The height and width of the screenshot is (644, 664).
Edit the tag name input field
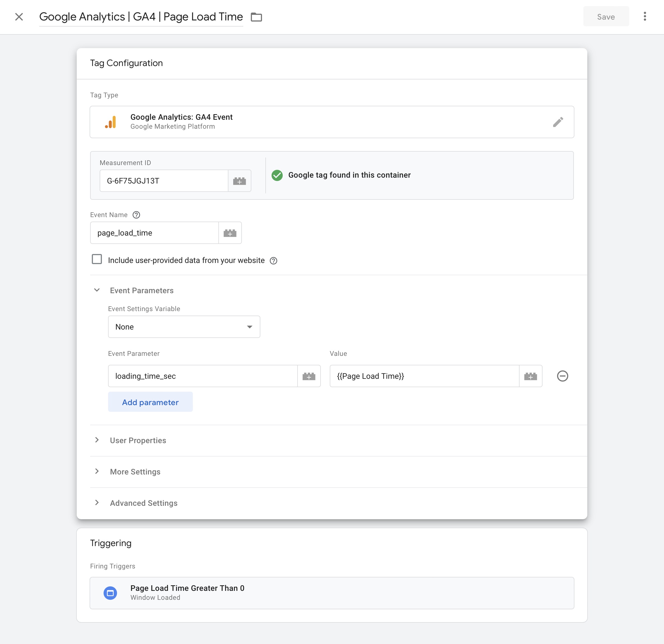(x=141, y=17)
